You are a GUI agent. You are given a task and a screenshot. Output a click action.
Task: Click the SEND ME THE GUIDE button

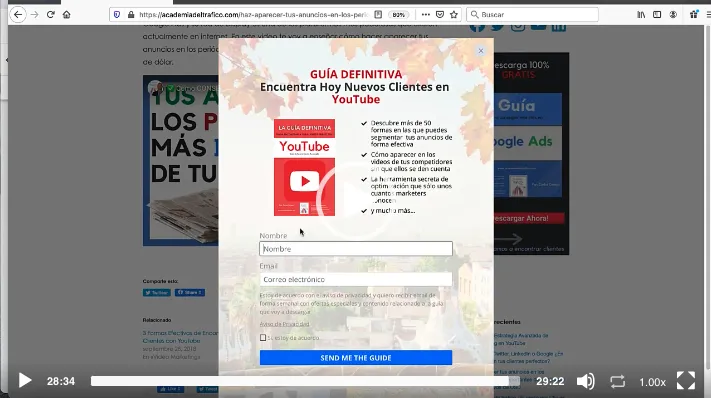(x=356, y=358)
